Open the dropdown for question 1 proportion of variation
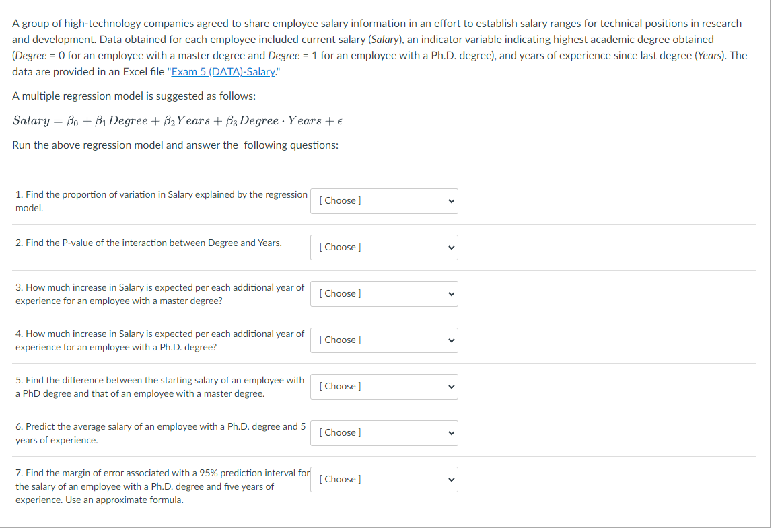This screenshot has height=532, width=780. point(384,201)
